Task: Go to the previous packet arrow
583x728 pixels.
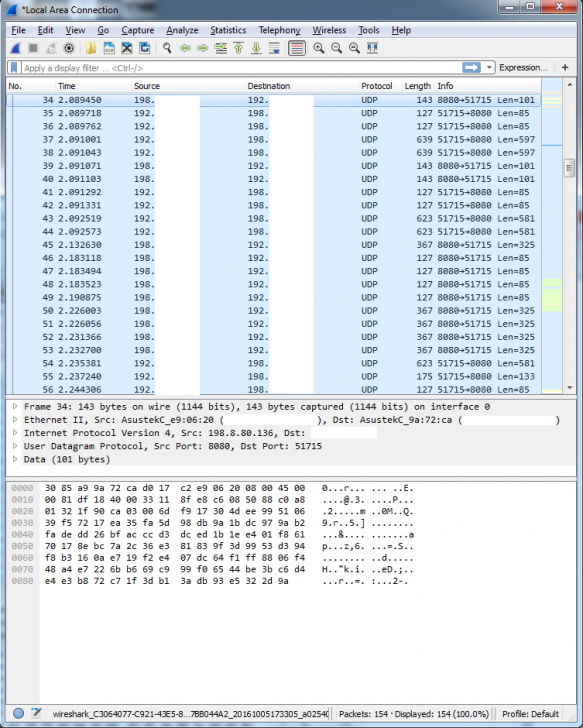Action: (x=185, y=48)
